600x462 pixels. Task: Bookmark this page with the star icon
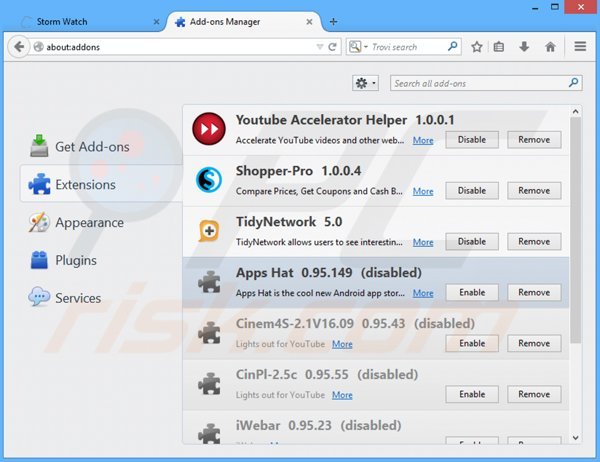[x=476, y=47]
